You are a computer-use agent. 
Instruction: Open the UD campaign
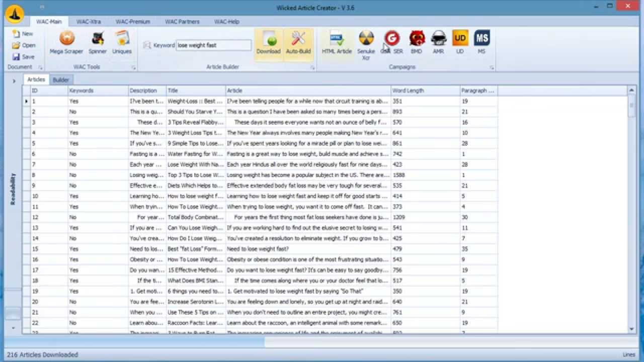tap(460, 43)
